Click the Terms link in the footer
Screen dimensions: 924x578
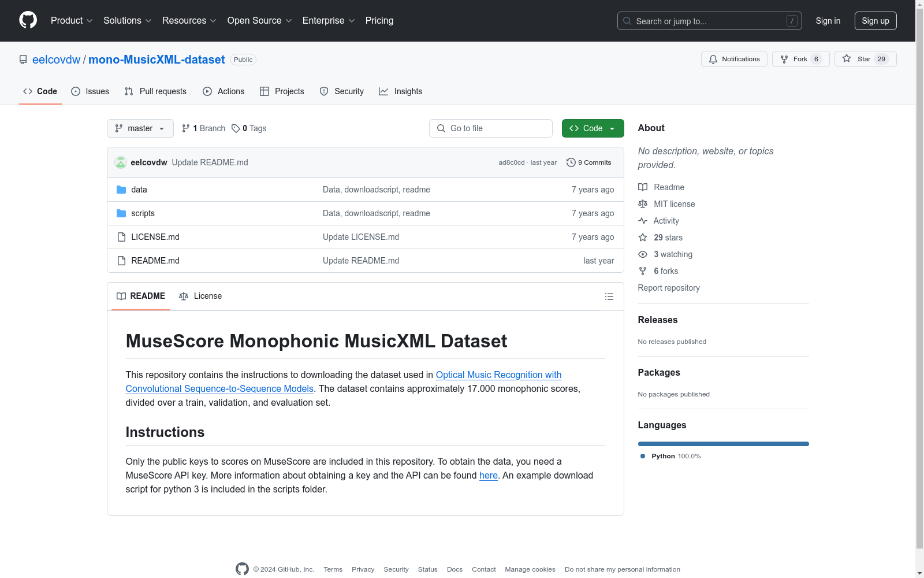coord(333,569)
